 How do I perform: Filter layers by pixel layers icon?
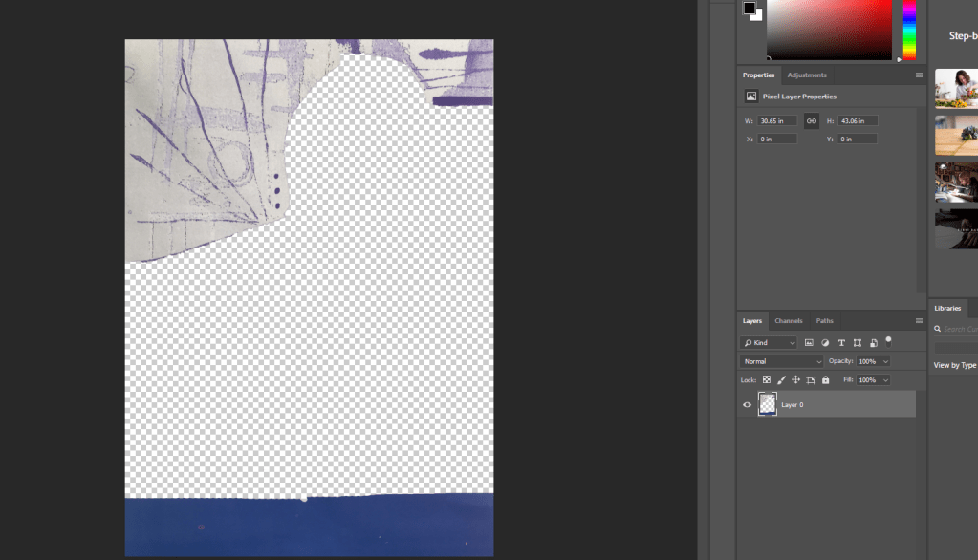(x=809, y=342)
